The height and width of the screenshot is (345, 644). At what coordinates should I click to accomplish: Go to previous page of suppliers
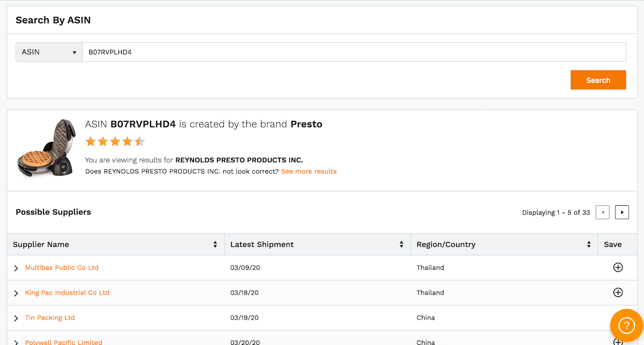[x=603, y=212]
